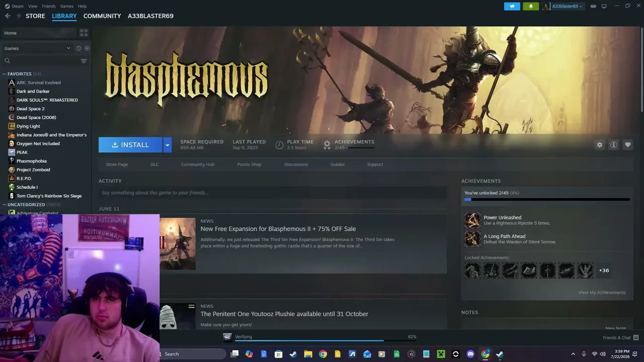Screen dimensions: 644x362
Task: Switch to the Store tab
Action: 35,16
